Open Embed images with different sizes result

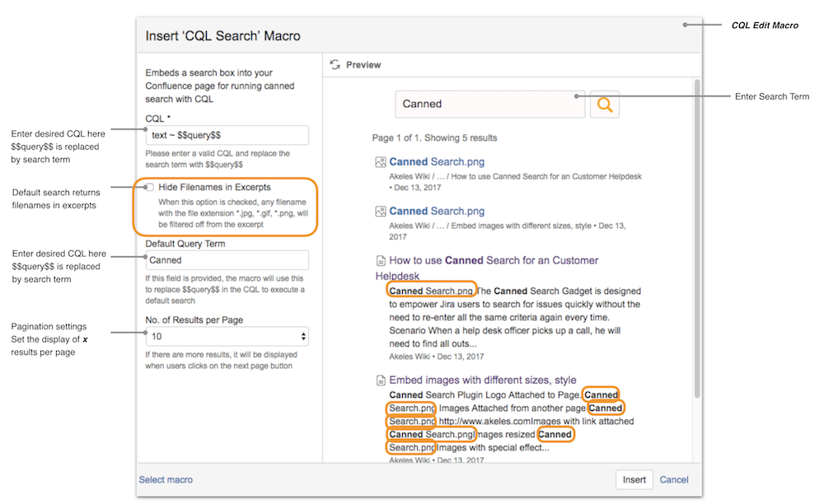[x=482, y=380]
